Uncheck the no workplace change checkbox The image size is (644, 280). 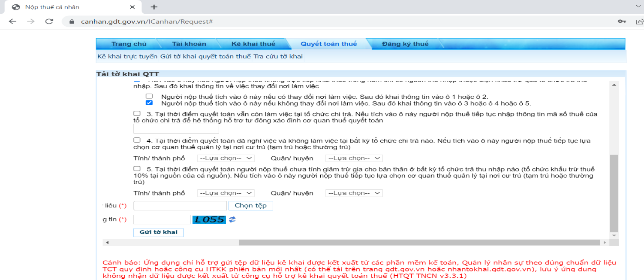[x=149, y=103]
